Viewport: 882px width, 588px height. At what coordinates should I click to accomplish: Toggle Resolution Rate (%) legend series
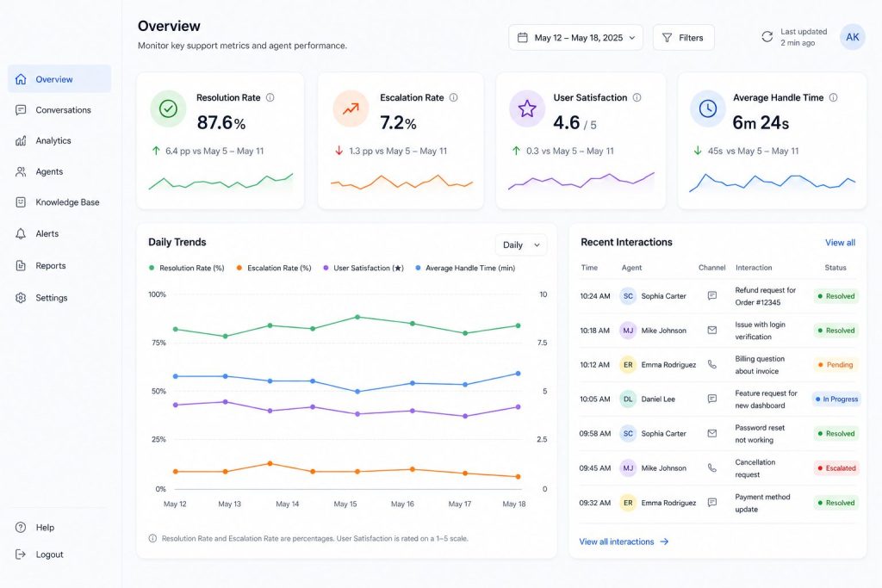coord(186,268)
